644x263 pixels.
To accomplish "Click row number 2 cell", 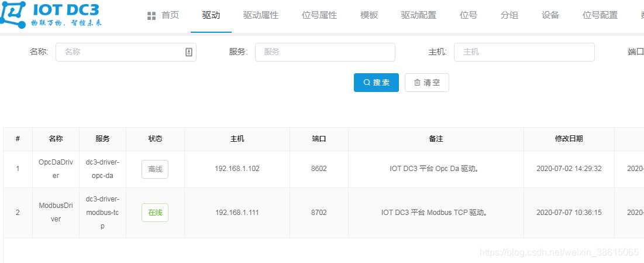I will [x=18, y=213].
